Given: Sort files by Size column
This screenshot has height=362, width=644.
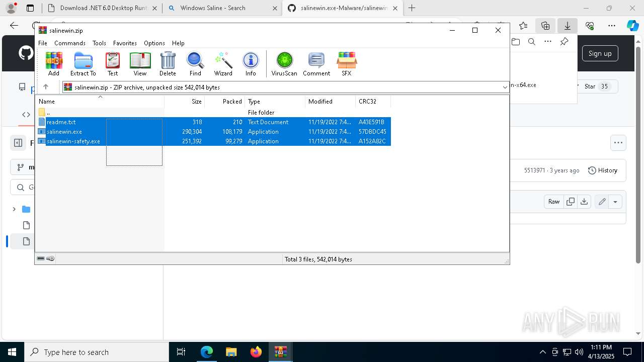Looking at the screenshot, I should [184, 102].
